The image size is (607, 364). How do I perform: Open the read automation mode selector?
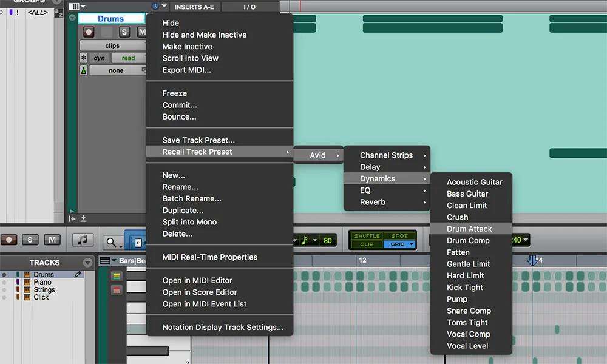tap(129, 58)
